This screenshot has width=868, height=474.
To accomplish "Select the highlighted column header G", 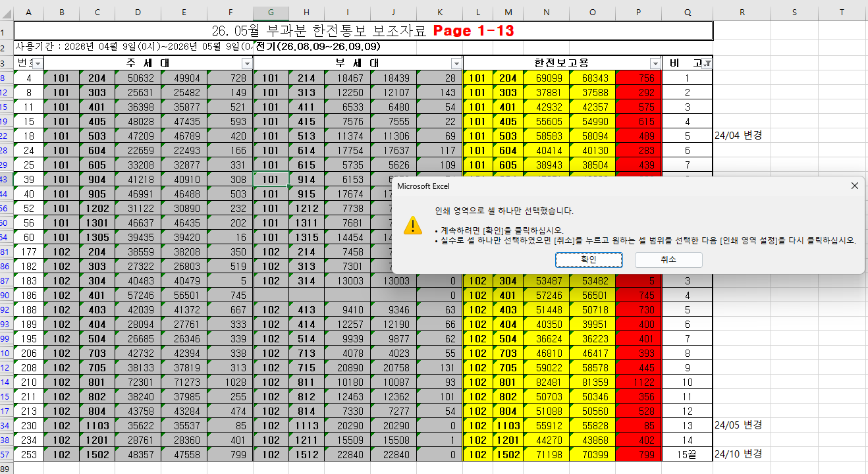I will tap(271, 13).
